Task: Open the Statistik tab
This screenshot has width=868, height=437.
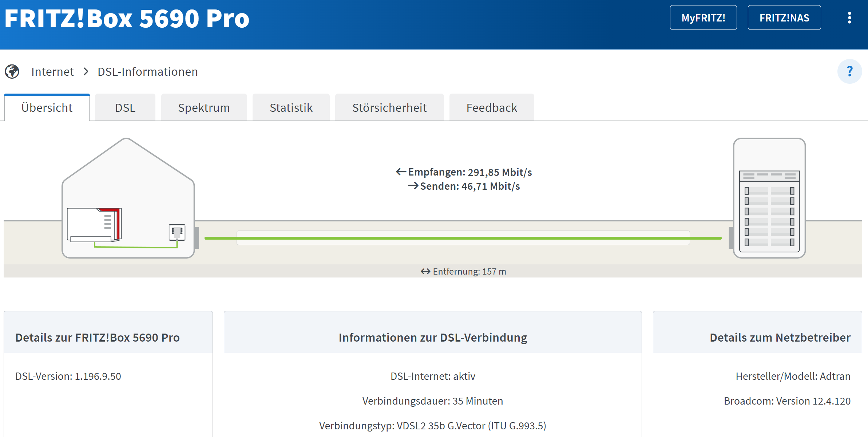Action: (x=291, y=108)
